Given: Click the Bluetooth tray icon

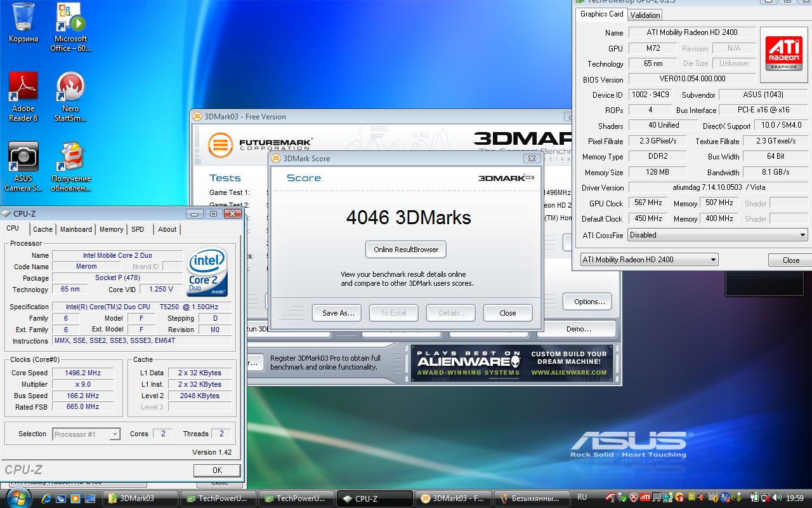Looking at the screenshot, I should [x=725, y=498].
